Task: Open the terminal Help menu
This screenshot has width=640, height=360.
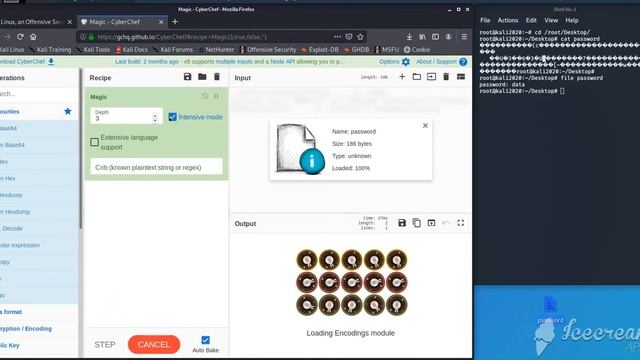Action: (x=572, y=20)
